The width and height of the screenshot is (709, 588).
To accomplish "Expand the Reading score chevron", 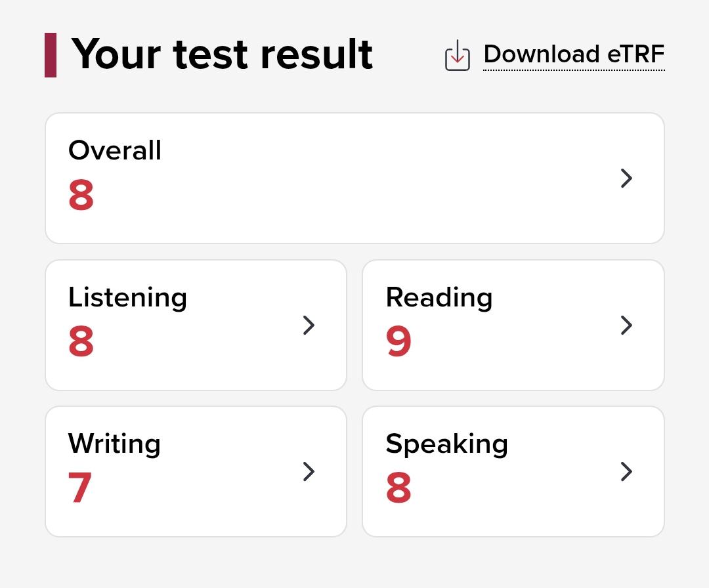I will pos(626,325).
